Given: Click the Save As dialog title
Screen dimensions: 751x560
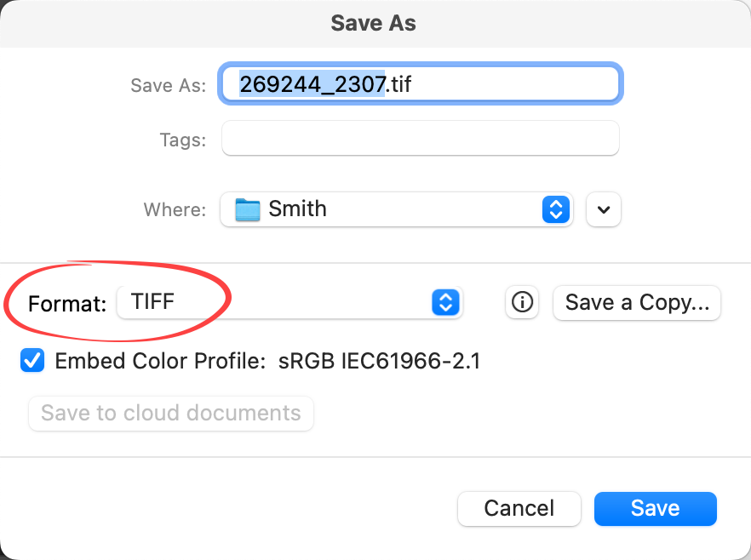Looking at the screenshot, I should [x=373, y=23].
